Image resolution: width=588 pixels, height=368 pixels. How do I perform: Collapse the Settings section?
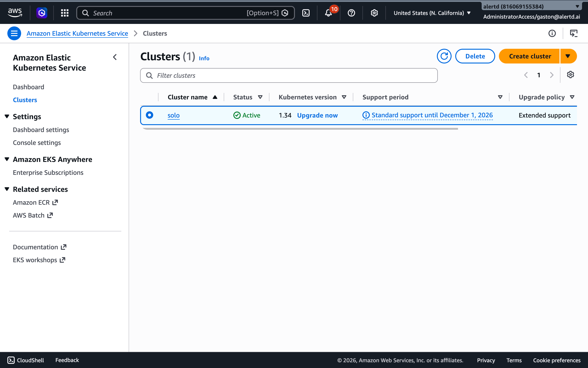point(7,116)
